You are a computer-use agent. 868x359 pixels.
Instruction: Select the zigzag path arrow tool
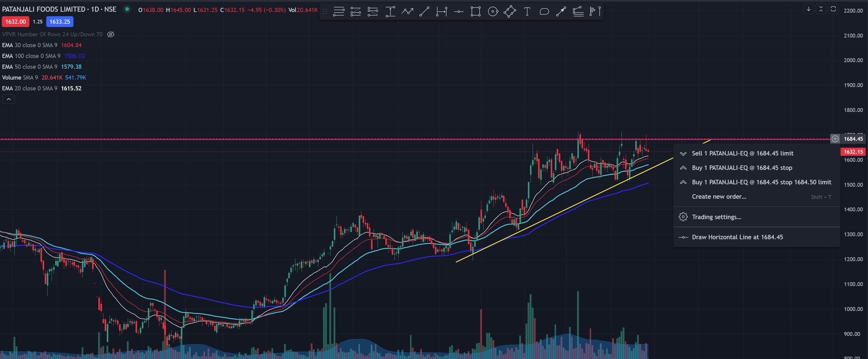tap(407, 12)
